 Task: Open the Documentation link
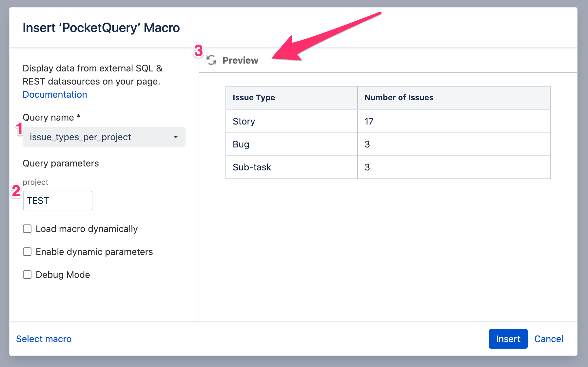coord(55,94)
